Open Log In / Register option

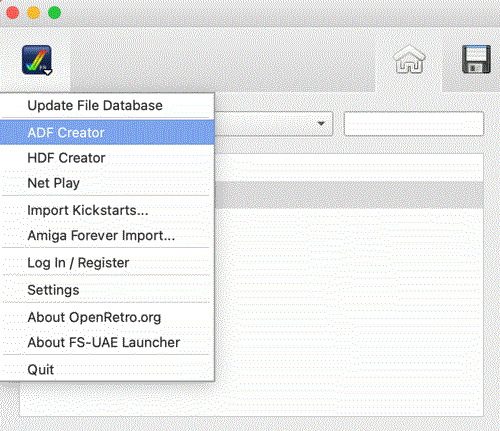click(x=107, y=263)
